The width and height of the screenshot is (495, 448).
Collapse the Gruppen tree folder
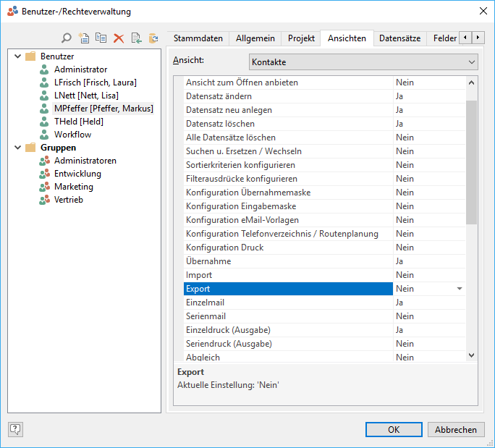point(17,148)
